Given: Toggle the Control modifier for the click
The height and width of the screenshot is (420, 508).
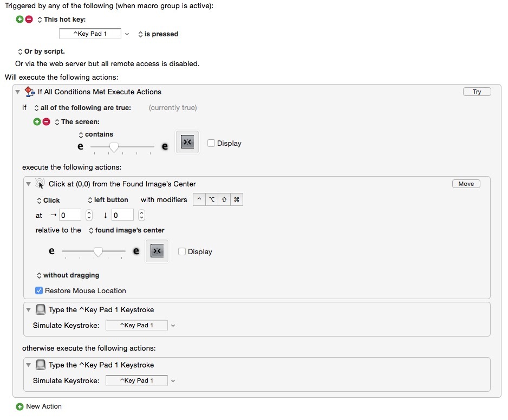Looking at the screenshot, I should pos(199,199).
